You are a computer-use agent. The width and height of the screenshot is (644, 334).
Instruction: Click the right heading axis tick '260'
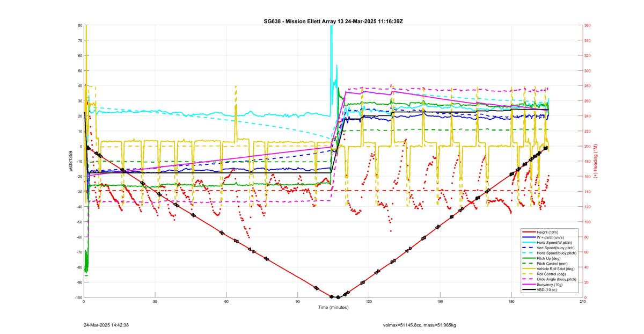588,101
